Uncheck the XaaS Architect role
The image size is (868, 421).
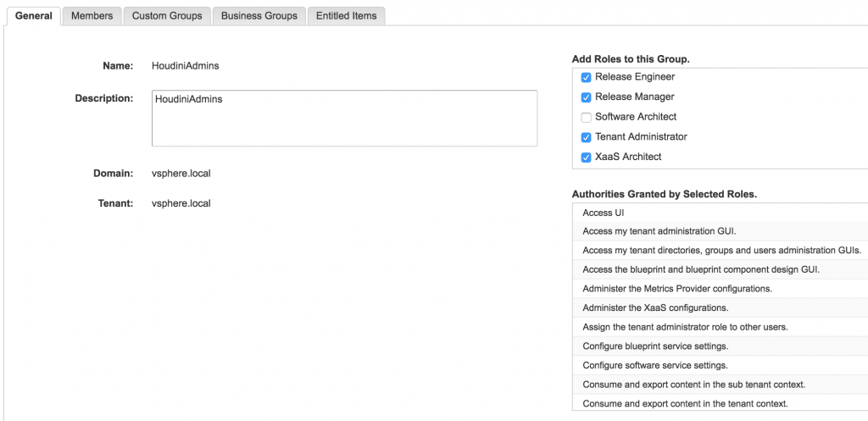coord(586,158)
